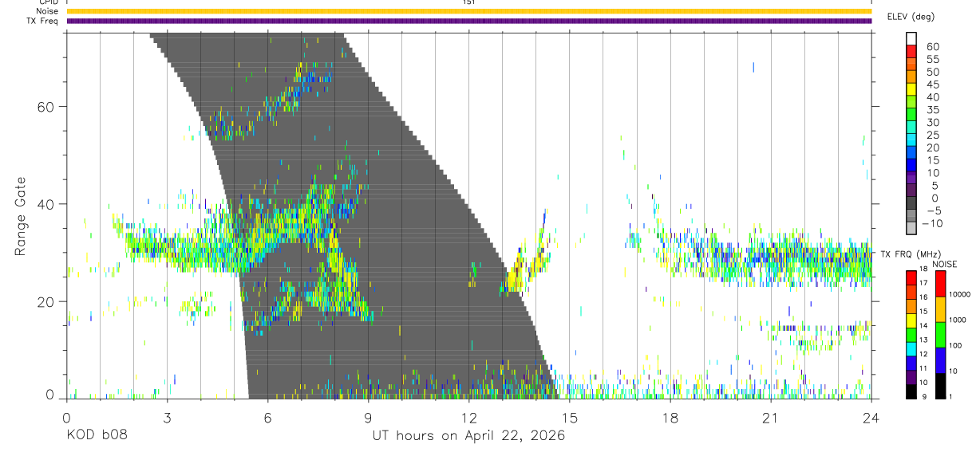
Task: Click the purple TX Freq strip above the plot
Action: 468,21
